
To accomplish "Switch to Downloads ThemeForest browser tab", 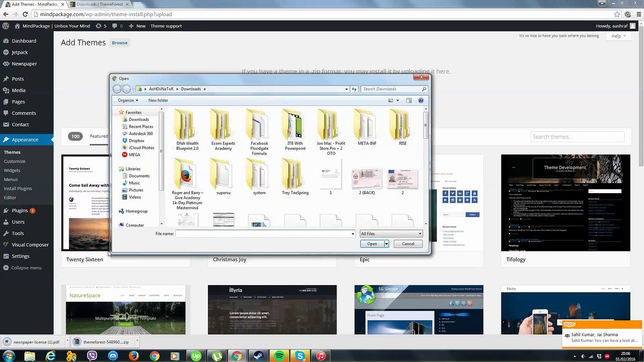I will (99, 5).
